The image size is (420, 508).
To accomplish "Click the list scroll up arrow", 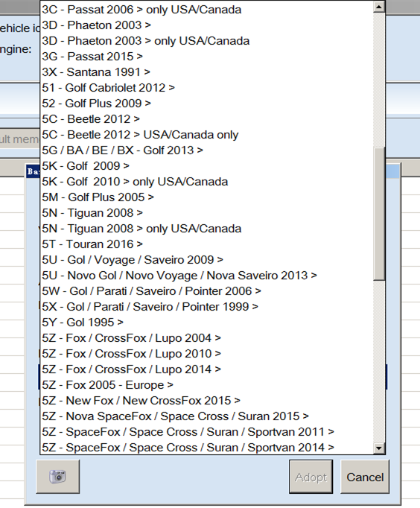I will tap(379, 7).
